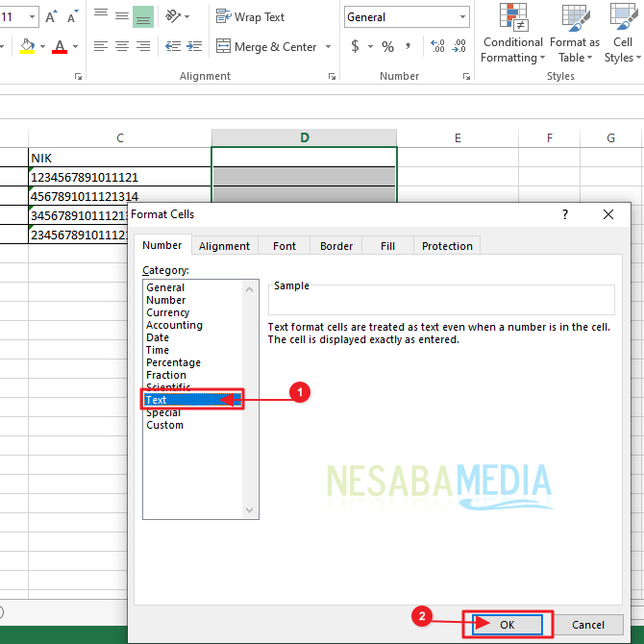Image resolution: width=644 pixels, height=644 pixels.
Task: Open the General number format dropdown
Action: click(463, 17)
